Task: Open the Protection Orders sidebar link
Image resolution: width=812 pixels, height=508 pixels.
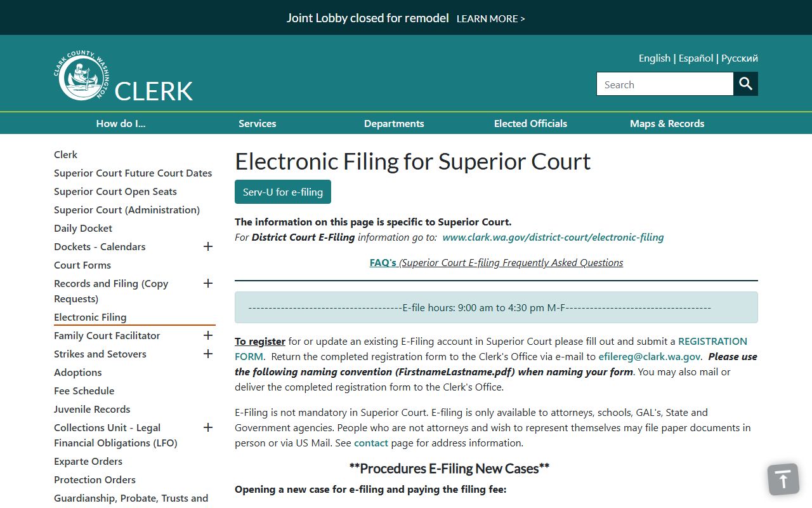Action: point(95,479)
